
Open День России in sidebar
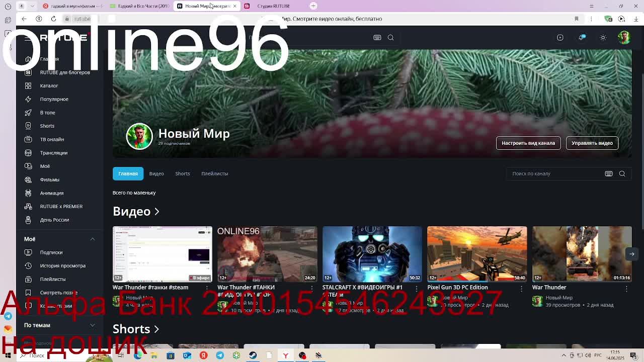pos(59,220)
